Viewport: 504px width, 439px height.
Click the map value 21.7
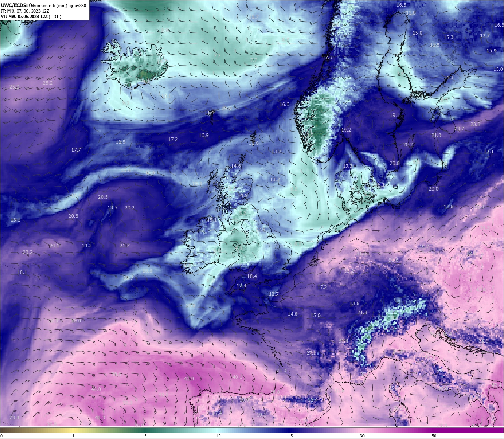124,246
